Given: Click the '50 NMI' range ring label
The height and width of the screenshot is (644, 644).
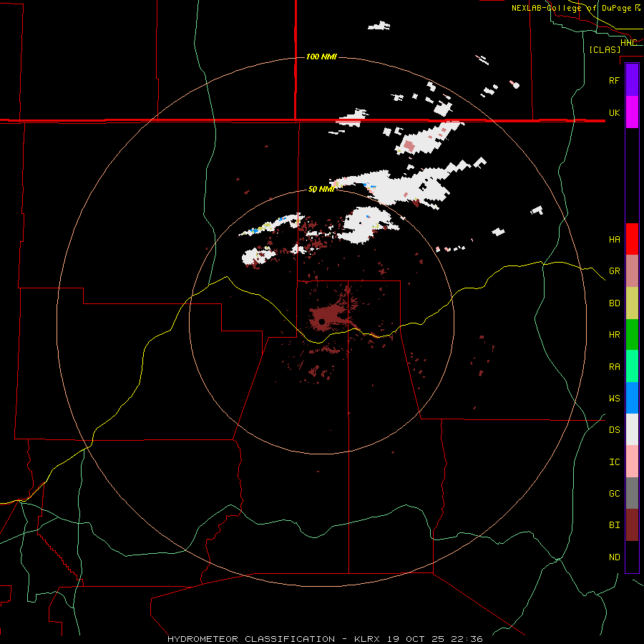Looking at the screenshot, I should [x=321, y=189].
